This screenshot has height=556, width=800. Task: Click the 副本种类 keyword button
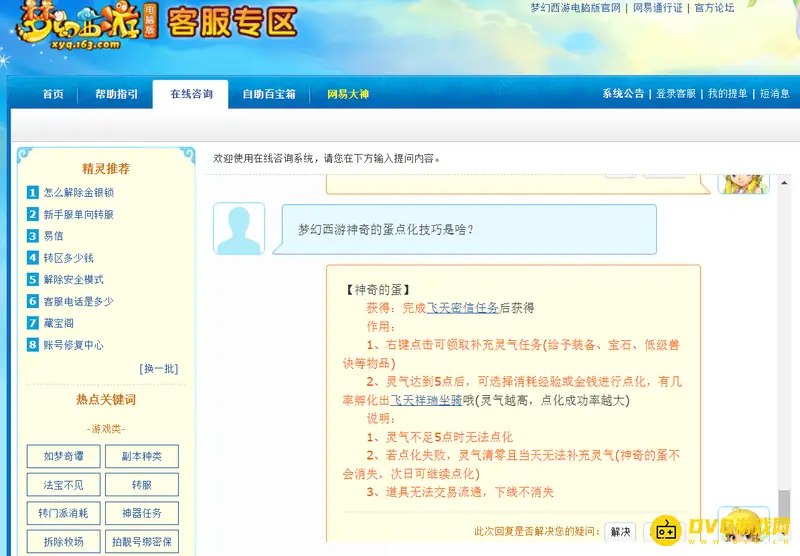pos(142,456)
